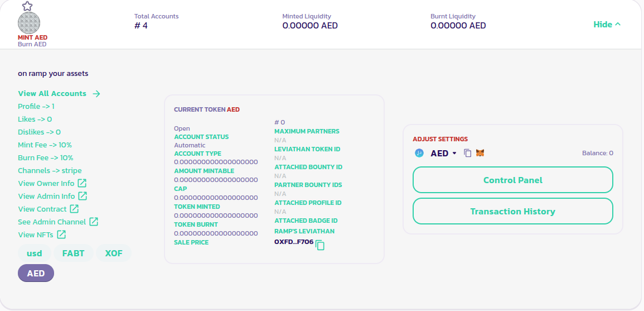644x311 pixels.
Task: Collapse the panel with Hide chevron
Action: [607, 25]
